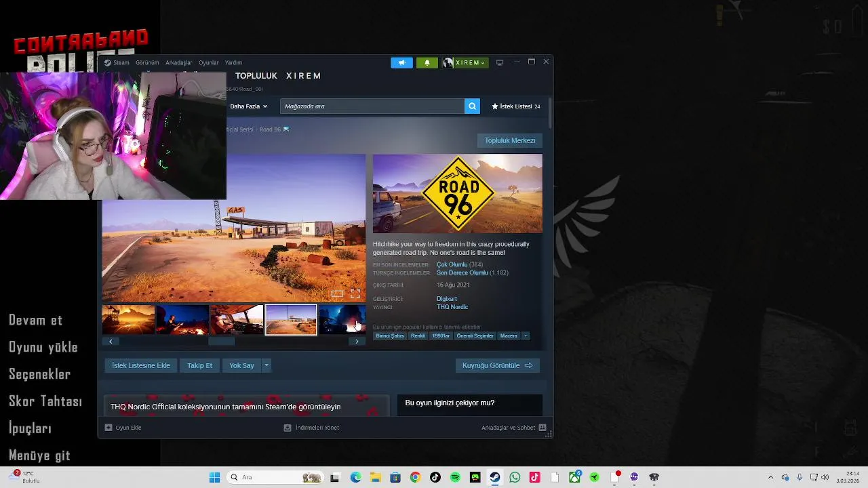
Task: Open the Görünüm menu
Action: pyautogui.click(x=147, y=62)
